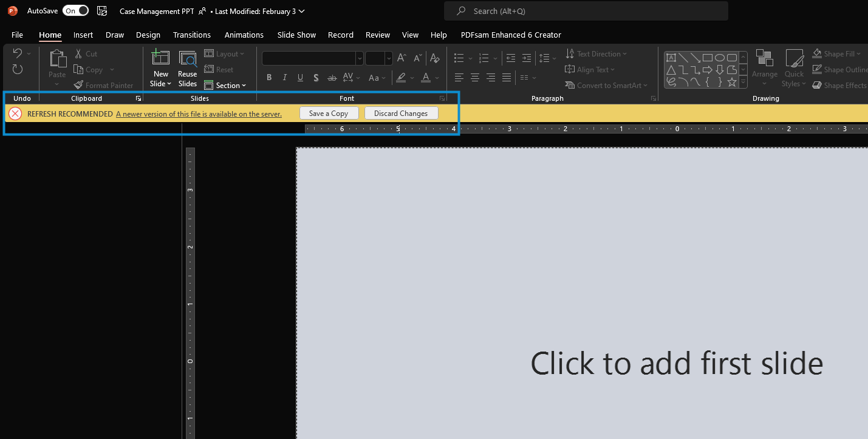The image size is (868, 439).
Task: Open the Arrange dropdown
Action: pos(765,69)
